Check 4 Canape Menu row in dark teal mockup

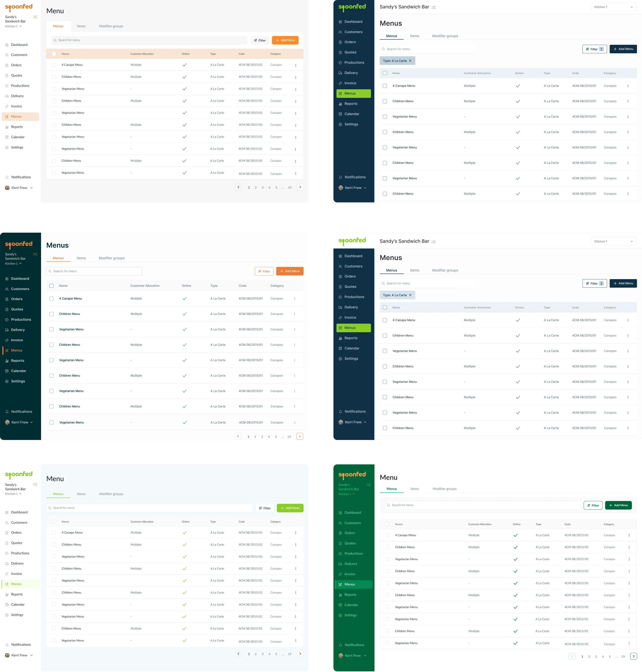[x=51, y=299]
